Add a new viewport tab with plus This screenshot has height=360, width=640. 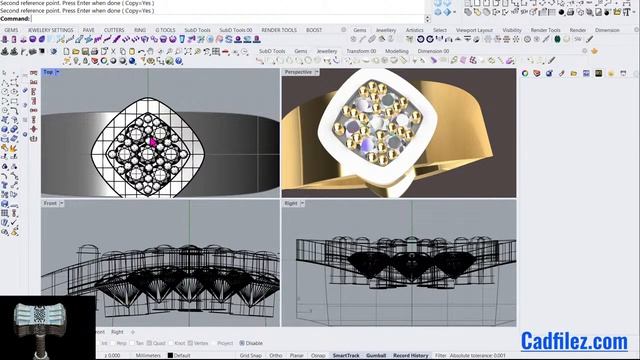tap(133, 332)
